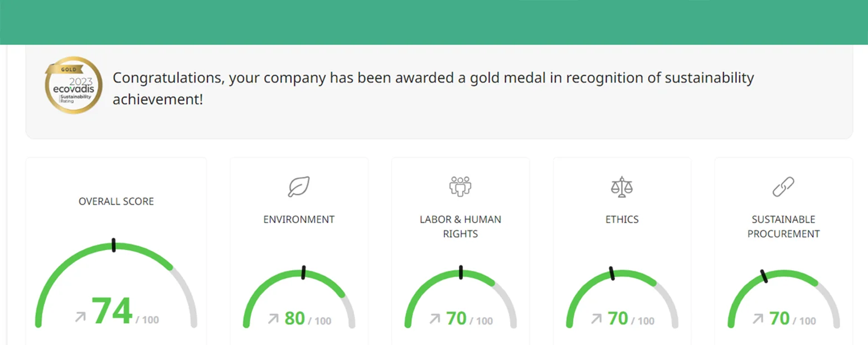Click the Environment leaf icon
This screenshot has height=345, width=868.
pos(299,186)
